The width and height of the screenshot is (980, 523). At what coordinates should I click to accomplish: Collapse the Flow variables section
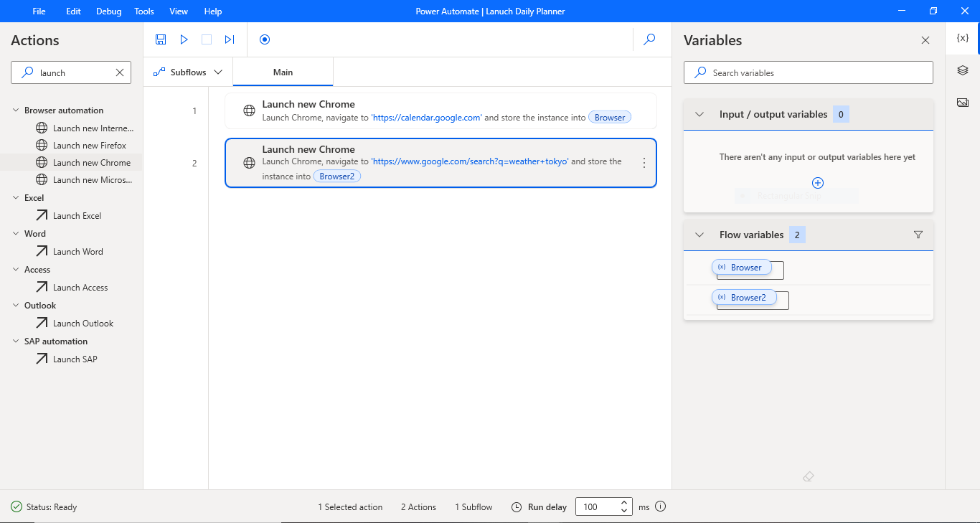pyautogui.click(x=699, y=235)
